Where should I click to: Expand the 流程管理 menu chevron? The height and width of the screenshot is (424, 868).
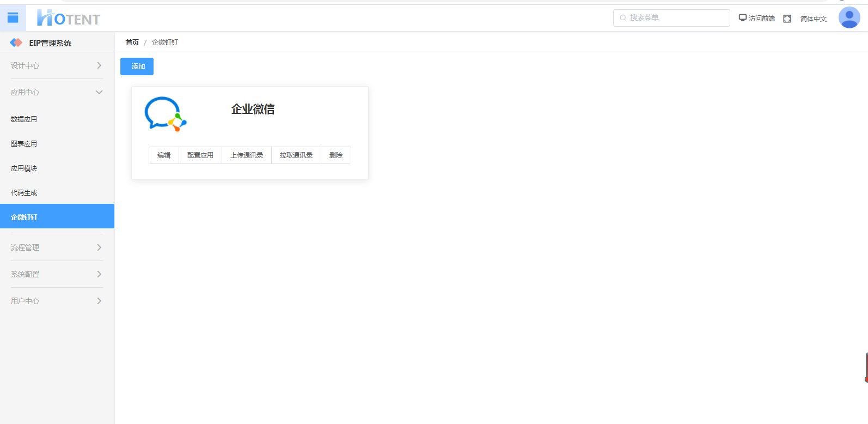[x=99, y=247]
